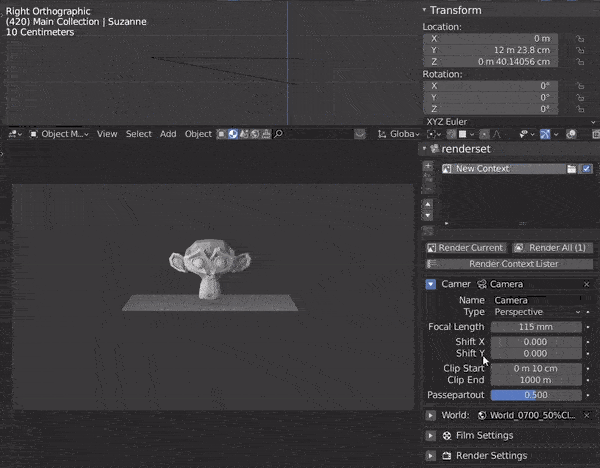This screenshot has width=600, height=468.
Task: Click the Passepartout slider
Action: 536,395
